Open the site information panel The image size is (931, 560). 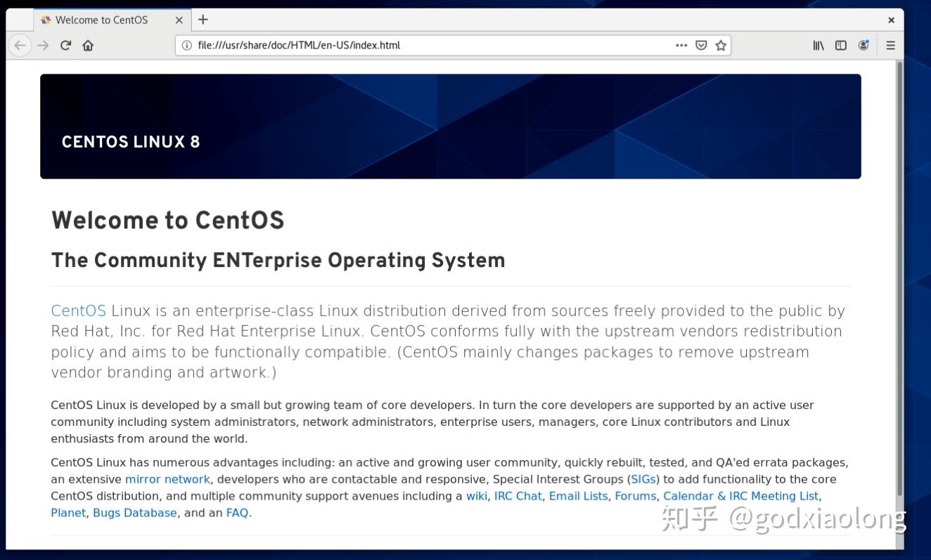point(186,45)
